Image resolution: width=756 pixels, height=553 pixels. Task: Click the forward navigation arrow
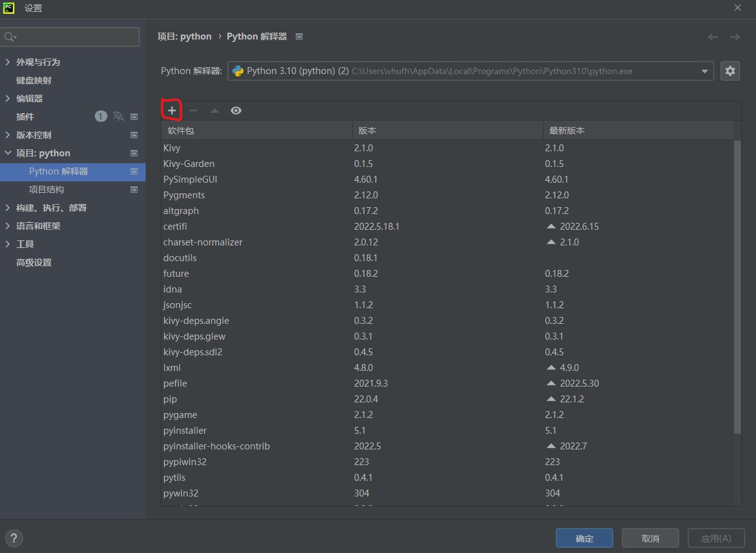pyautogui.click(x=735, y=37)
